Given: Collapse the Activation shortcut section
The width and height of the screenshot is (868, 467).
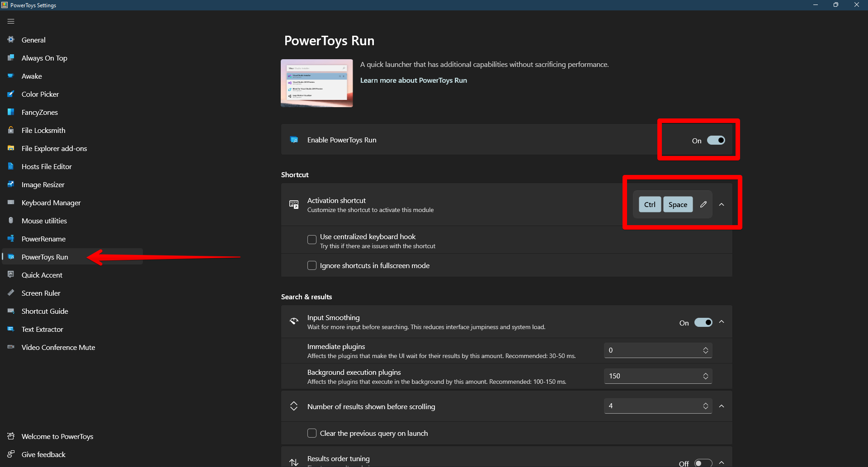Looking at the screenshot, I should click(722, 204).
